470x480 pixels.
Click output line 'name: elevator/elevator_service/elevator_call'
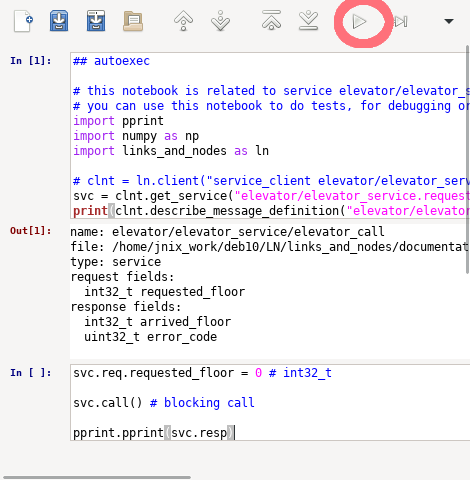(227, 232)
